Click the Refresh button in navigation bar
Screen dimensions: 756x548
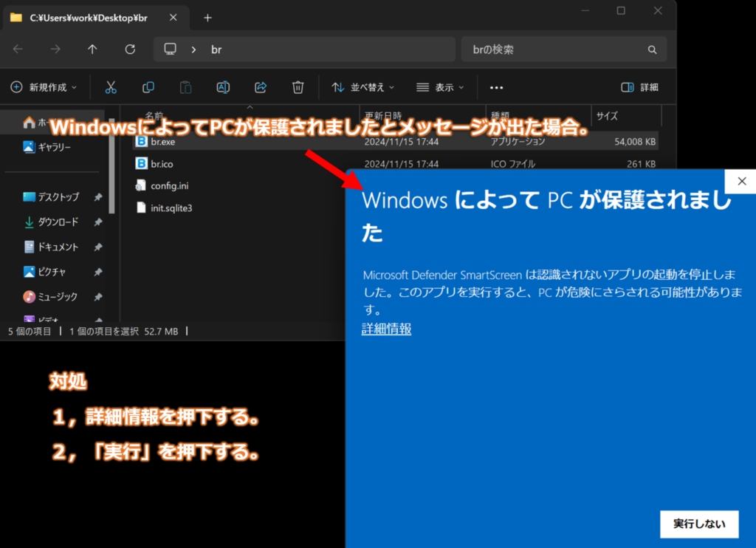click(130, 49)
